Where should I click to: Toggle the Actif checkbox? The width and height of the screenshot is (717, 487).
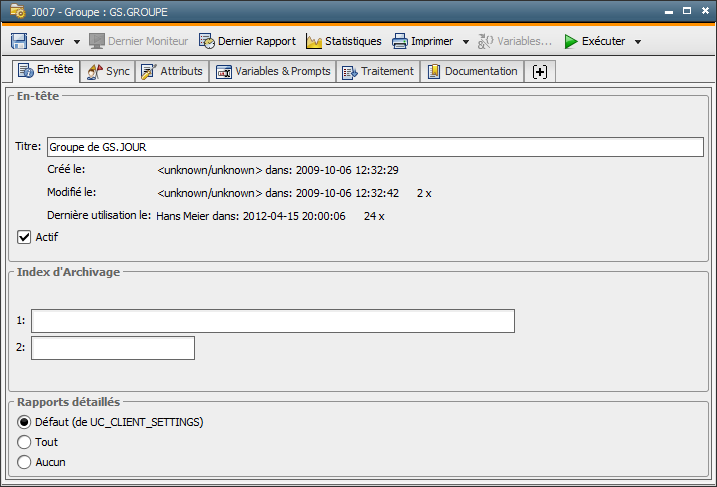click(x=25, y=237)
